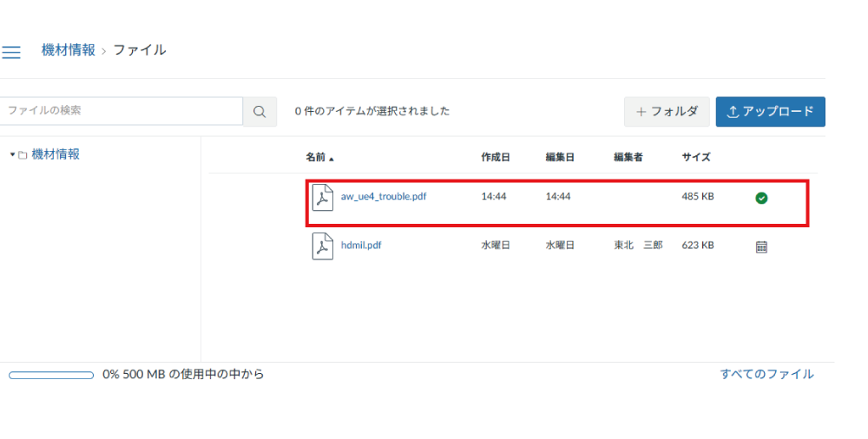Click the 623 KB size value

[698, 246]
